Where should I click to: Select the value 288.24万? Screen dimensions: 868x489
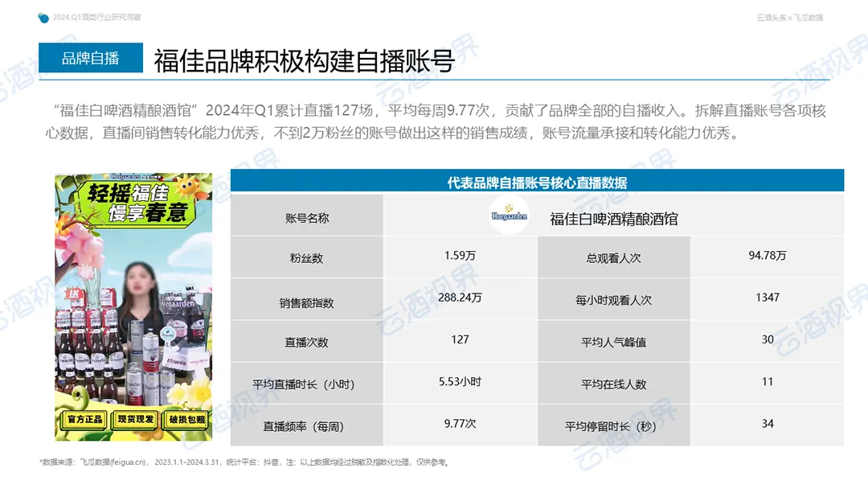(460, 298)
